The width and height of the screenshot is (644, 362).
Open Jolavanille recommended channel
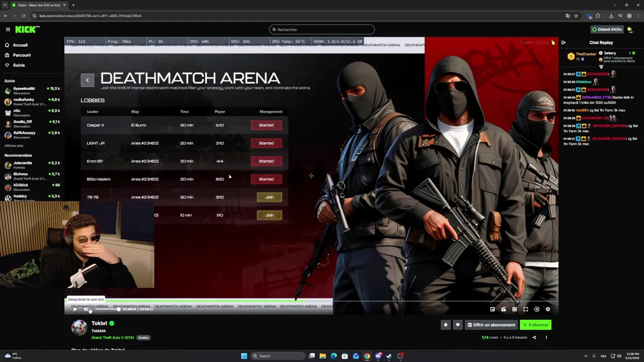(x=32, y=165)
